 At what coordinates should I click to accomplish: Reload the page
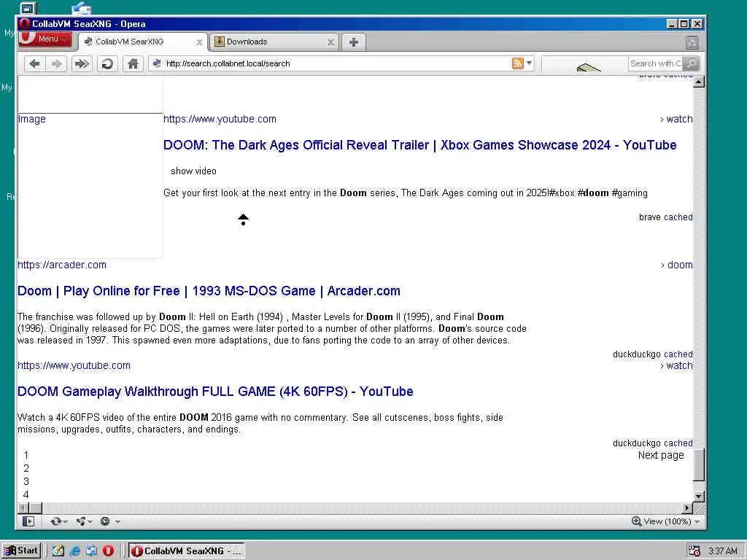107,63
